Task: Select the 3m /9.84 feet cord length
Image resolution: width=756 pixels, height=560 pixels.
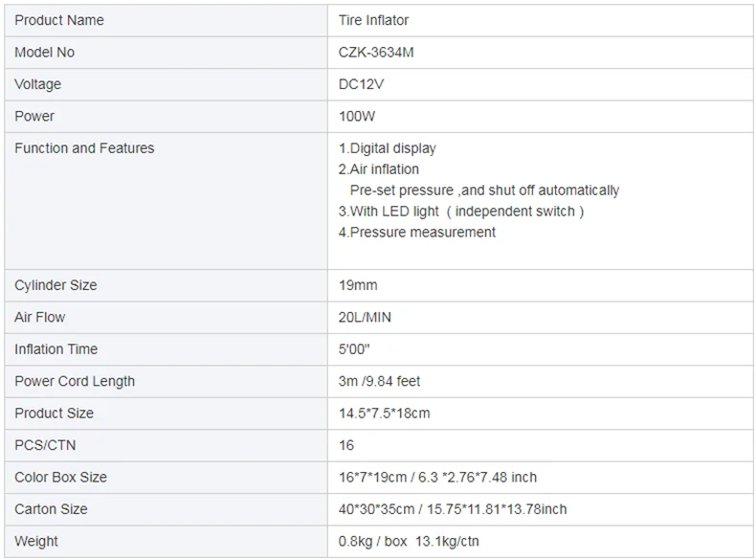Action: [x=380, y=381]
